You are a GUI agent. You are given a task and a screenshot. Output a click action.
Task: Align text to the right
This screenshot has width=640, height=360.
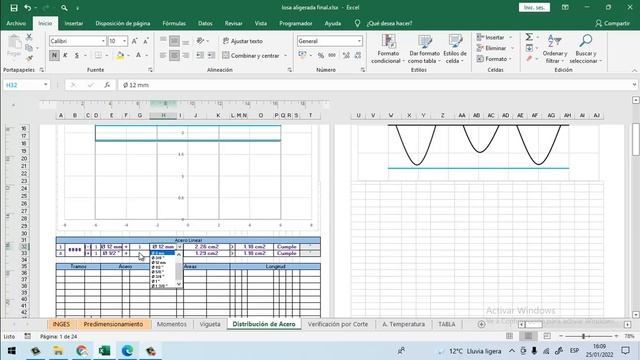(186, 55)
